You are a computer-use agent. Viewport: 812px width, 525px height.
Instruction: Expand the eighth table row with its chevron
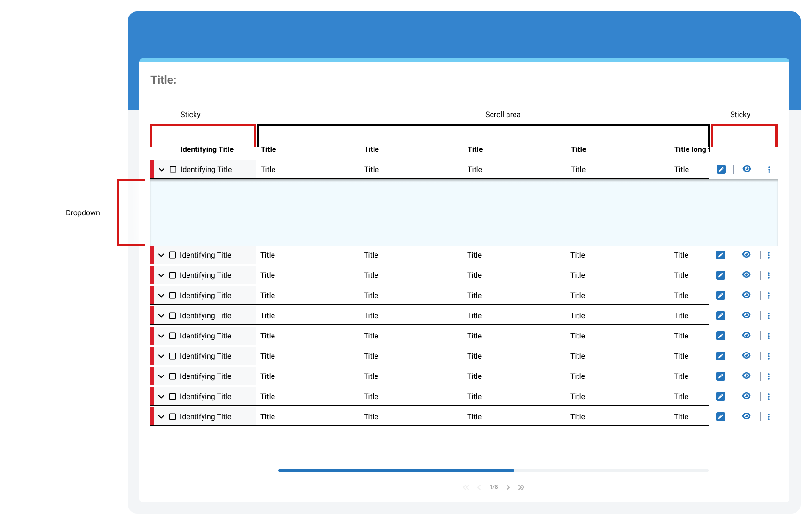[x=161, y=376]
